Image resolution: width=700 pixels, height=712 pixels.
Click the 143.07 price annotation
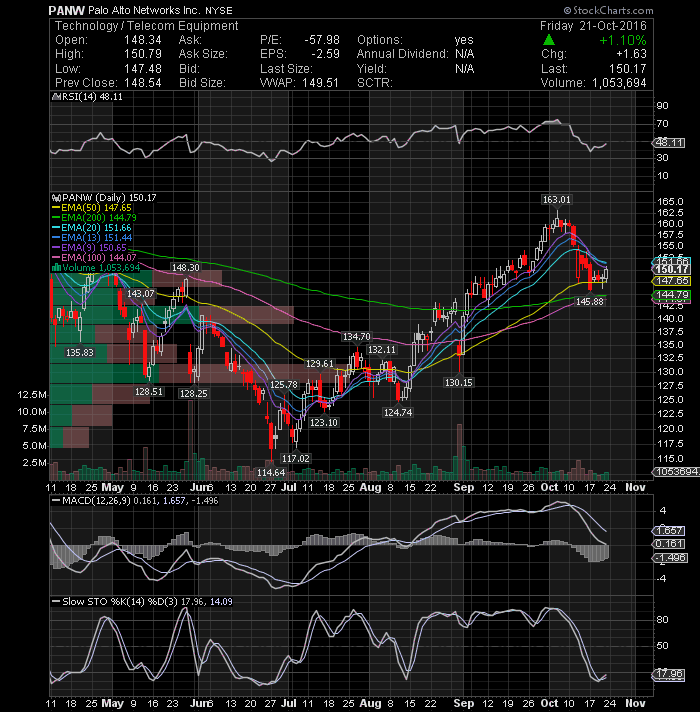(x=140, y=293)
